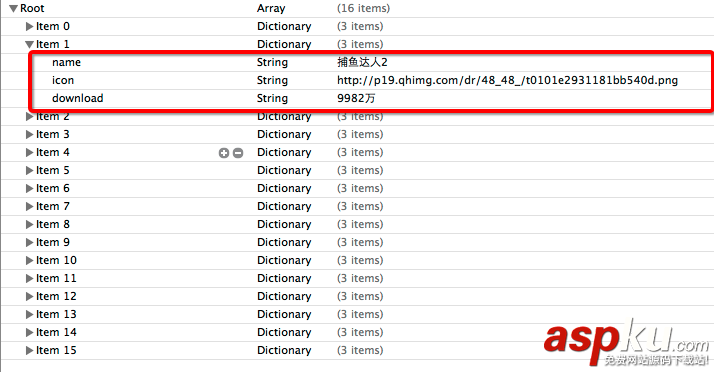714x372 pixels.
Task: Click the Array type of Root
Action: (271, 8)
